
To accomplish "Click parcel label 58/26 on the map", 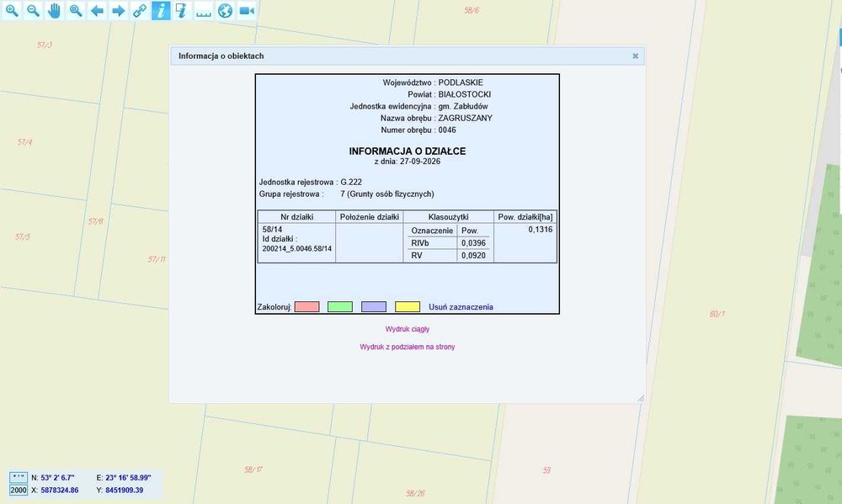I will coord(415,493).
